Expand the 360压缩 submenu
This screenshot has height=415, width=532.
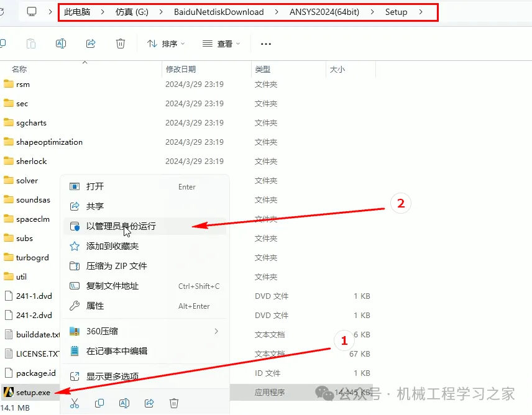pyautogui.click(x=145, y=331)
